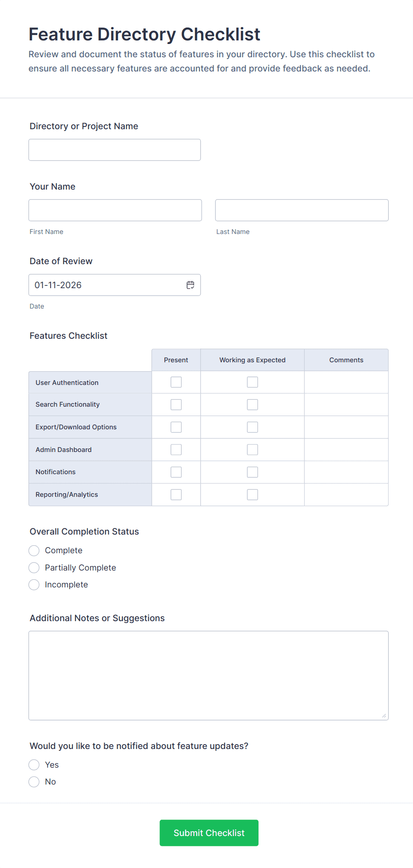Click the Comments cell for User Authentication
Image resolution: width=413 pixels, height=868 pixels.
tap(346, 382)
